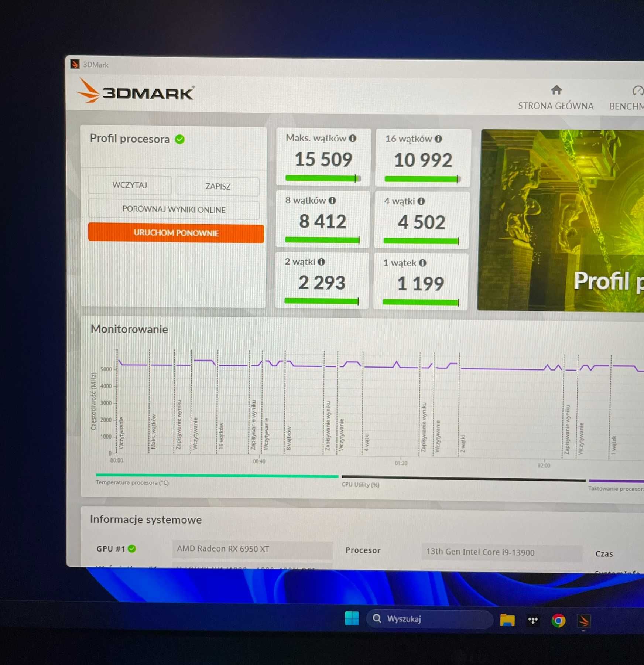Click the 3DMark taskbar icon
The width and height of the screenshot is (644, 665).
coord(583,621)
